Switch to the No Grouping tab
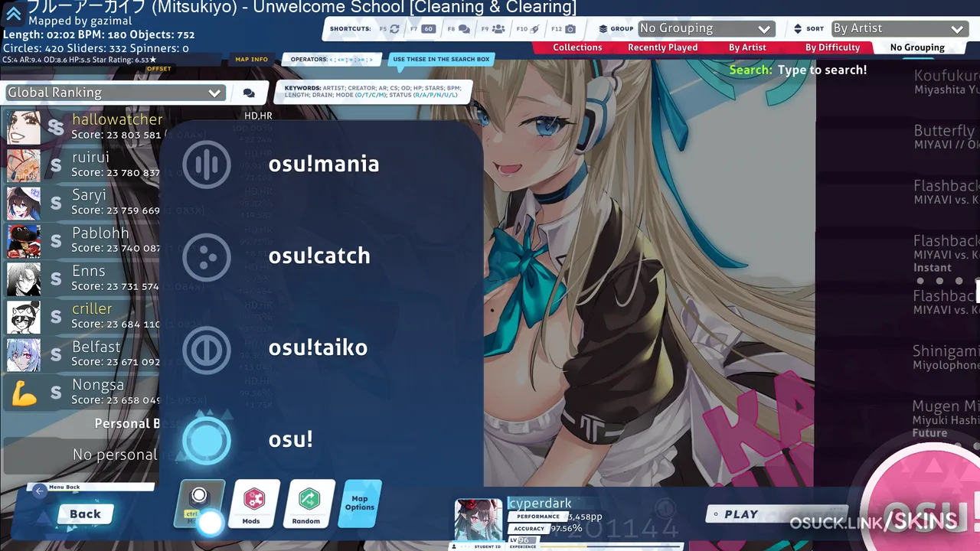The image size is (980, 551). [917, 47]
